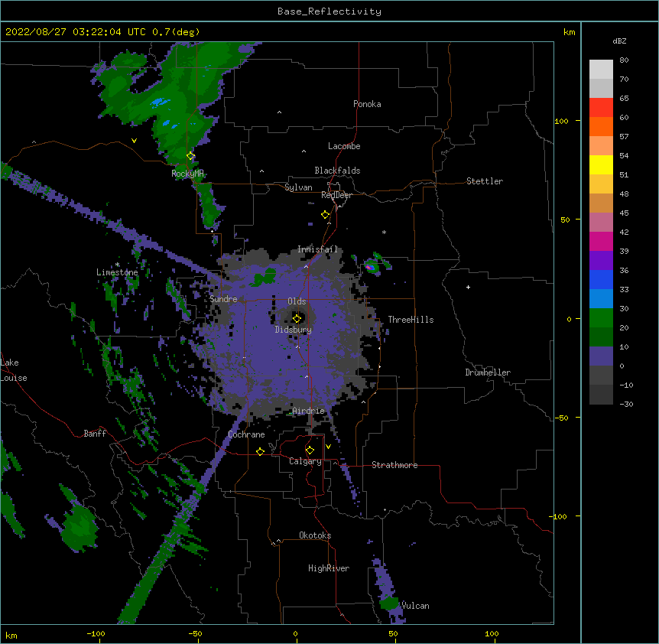The height and width of the screenshot is (644, 659).
Task: Click the Cochrane city label
Action: 246,434
